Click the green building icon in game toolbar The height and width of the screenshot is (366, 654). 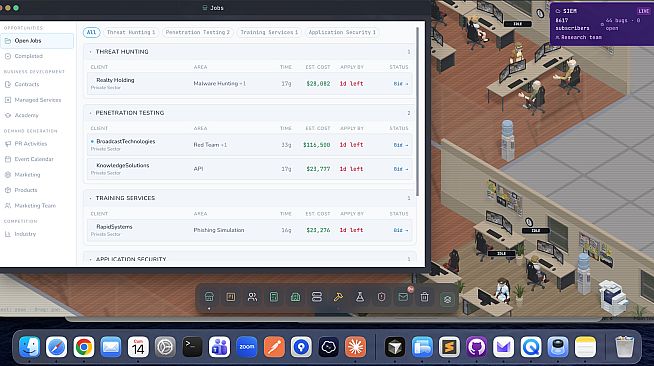pyautogui.click(x=295, y=297)
